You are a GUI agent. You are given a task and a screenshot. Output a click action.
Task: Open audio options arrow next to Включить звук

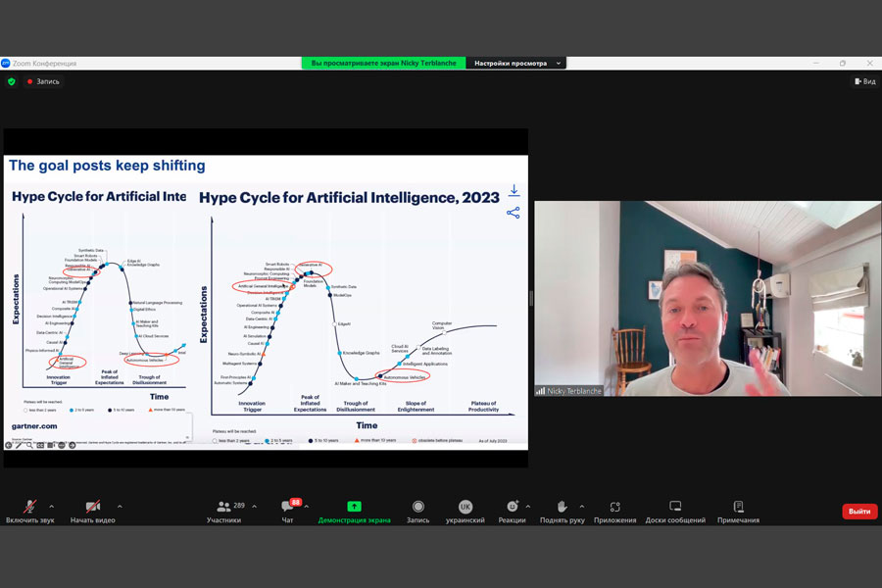(52, 507)
